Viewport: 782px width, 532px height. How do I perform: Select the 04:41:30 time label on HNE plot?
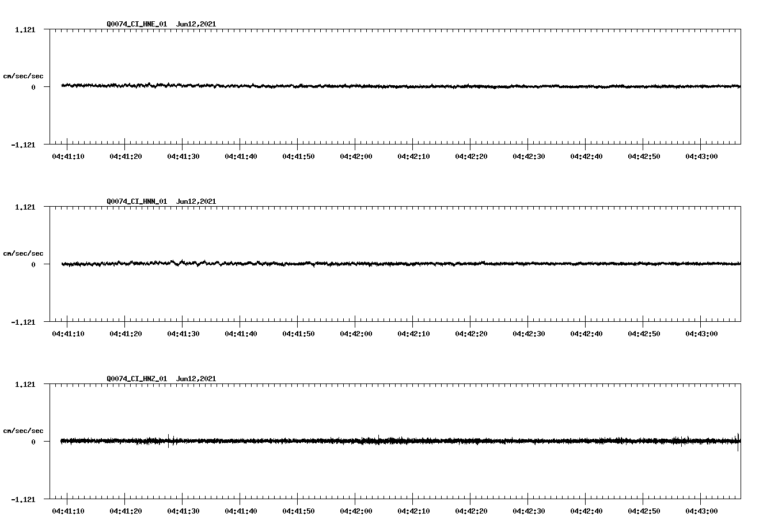(x=183, y=157)
